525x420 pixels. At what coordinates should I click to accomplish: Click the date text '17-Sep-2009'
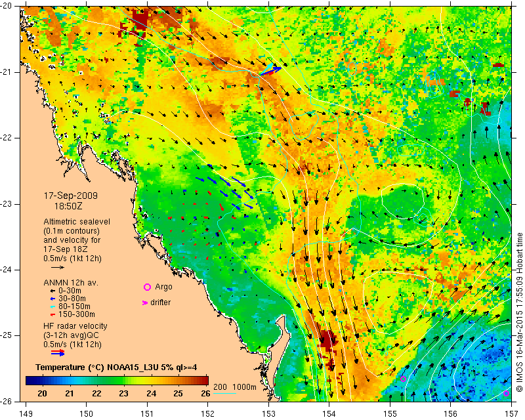(x=71, y=196)
